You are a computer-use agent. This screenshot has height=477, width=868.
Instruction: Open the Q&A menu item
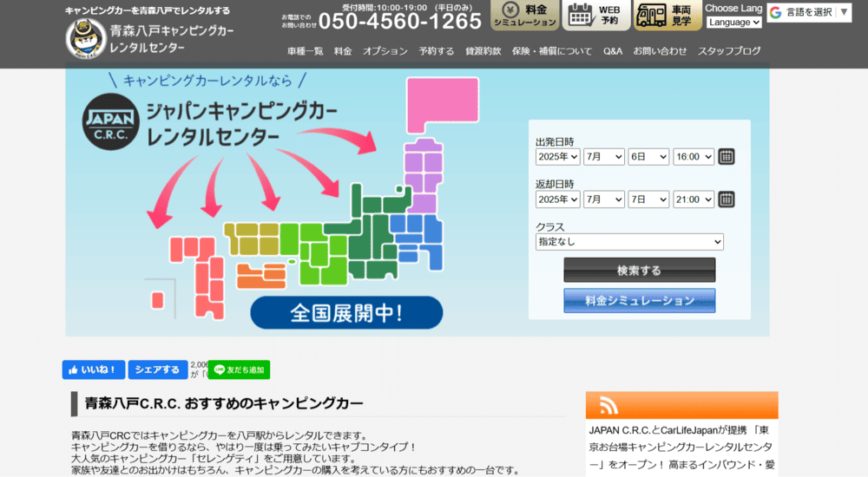(613, 51)
